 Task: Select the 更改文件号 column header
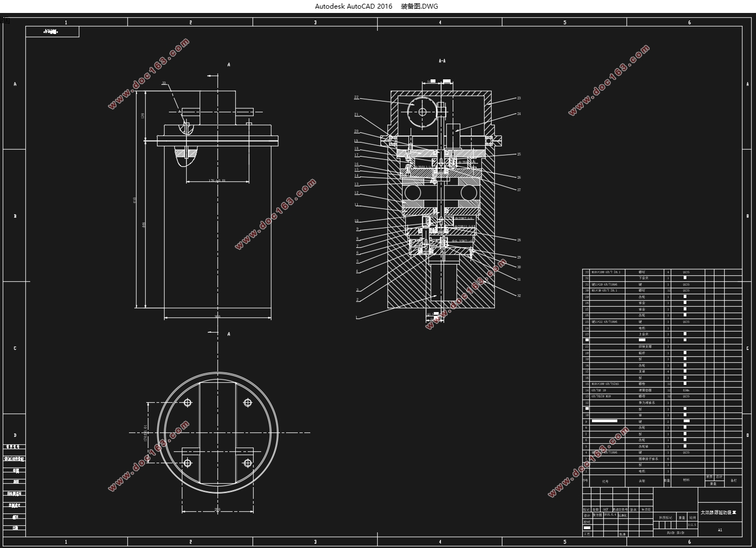621,510
